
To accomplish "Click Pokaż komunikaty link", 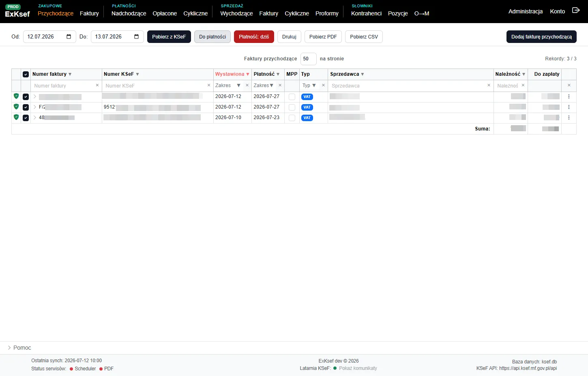I will [x=358, y=368].
